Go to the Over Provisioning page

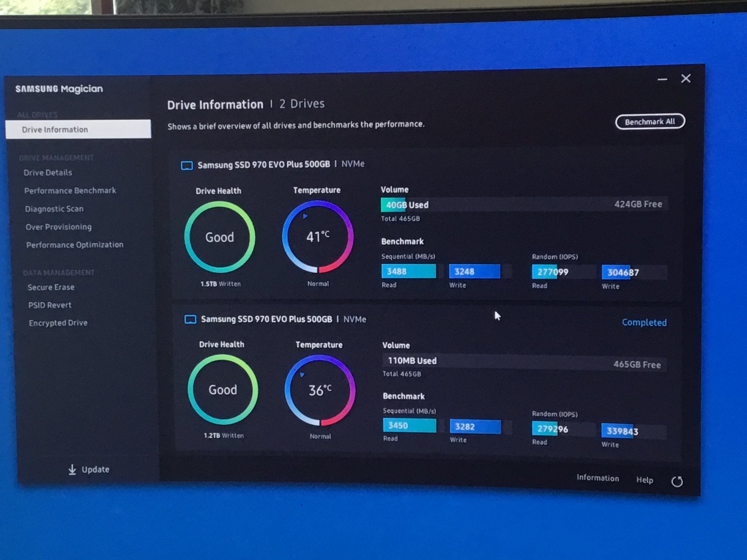[x=59, y=227]
